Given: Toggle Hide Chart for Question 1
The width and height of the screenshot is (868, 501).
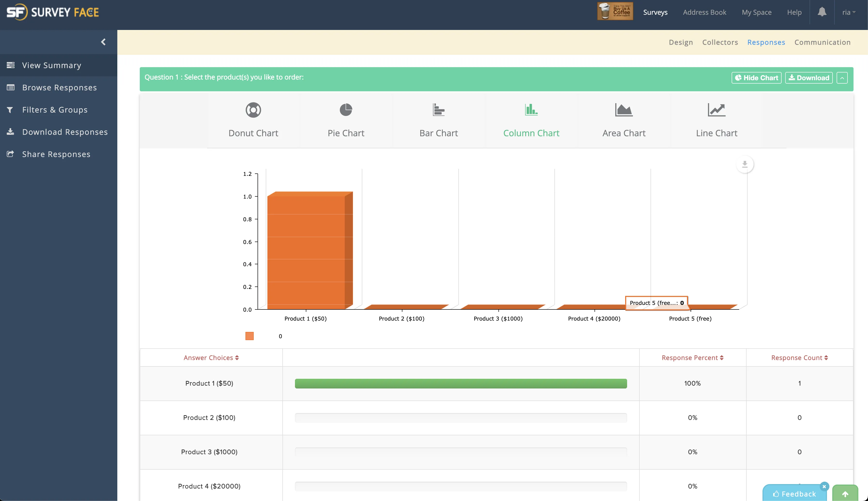Looking at the screenshot, I should coord(756,78).
